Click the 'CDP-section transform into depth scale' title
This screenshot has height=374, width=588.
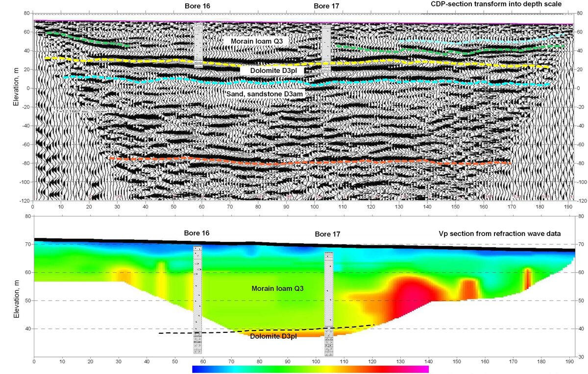[x=495, y=4]
